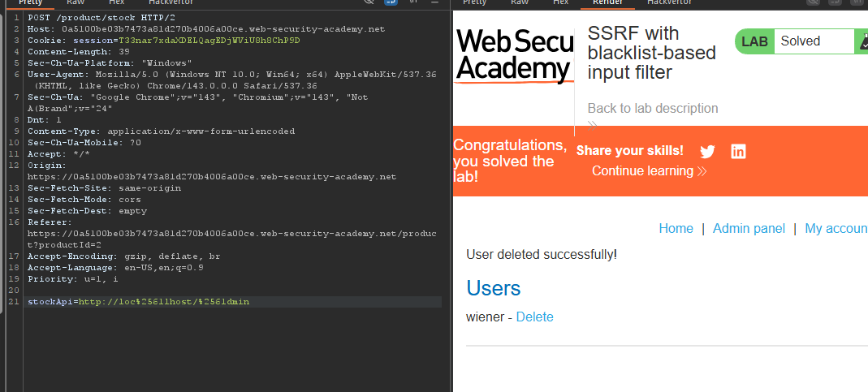Share the solved lab on Twitter
868x392 pixels.
(707, 152)
